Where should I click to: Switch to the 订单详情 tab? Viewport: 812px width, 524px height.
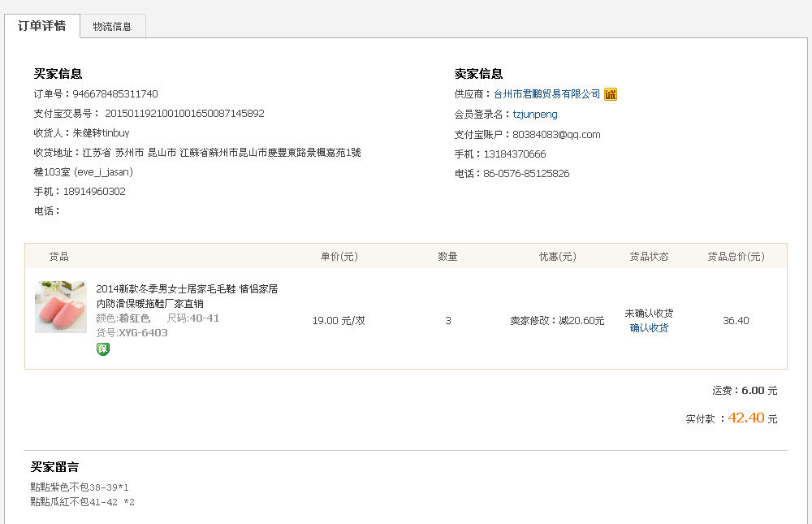(x=42, y=26)
